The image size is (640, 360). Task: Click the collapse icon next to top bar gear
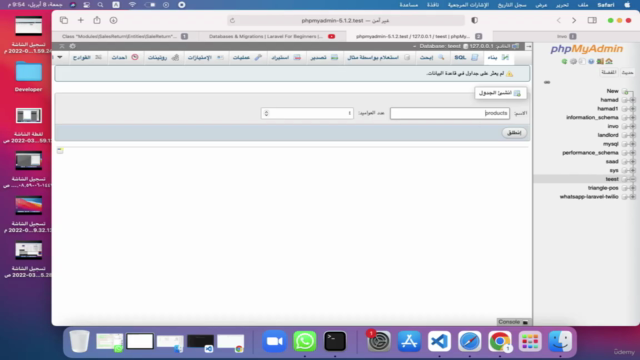point(62,46)
